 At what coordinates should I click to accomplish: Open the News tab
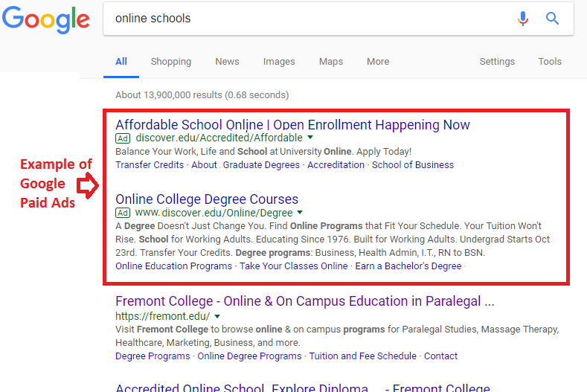pos(227,62)
